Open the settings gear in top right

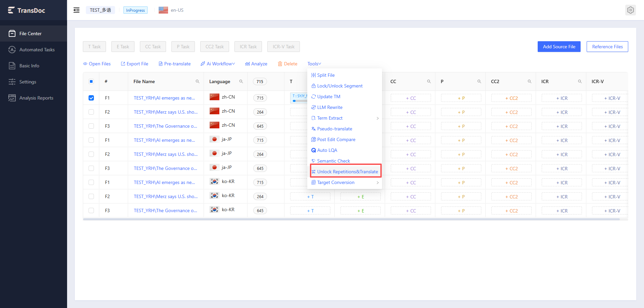pos(631,10)
